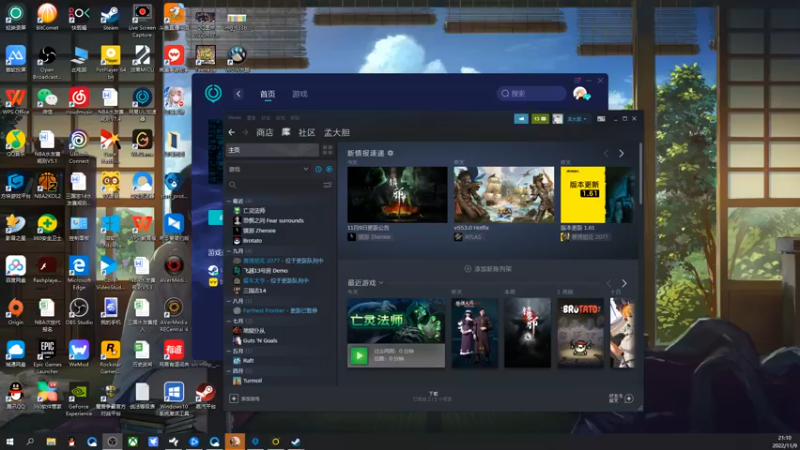Open taskbar search magnifier
The image size is (800, 450).
click(30, 441)
